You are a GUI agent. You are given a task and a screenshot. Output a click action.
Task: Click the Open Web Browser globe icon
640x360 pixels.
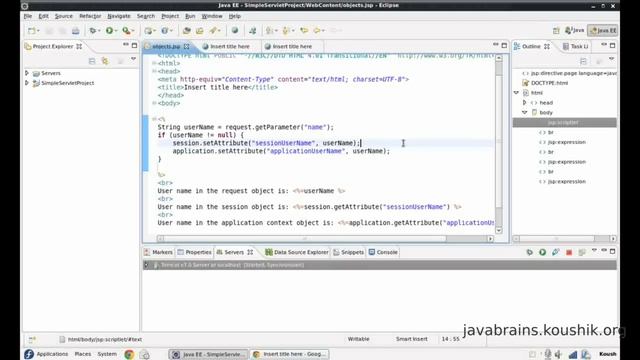click(235, 30)
